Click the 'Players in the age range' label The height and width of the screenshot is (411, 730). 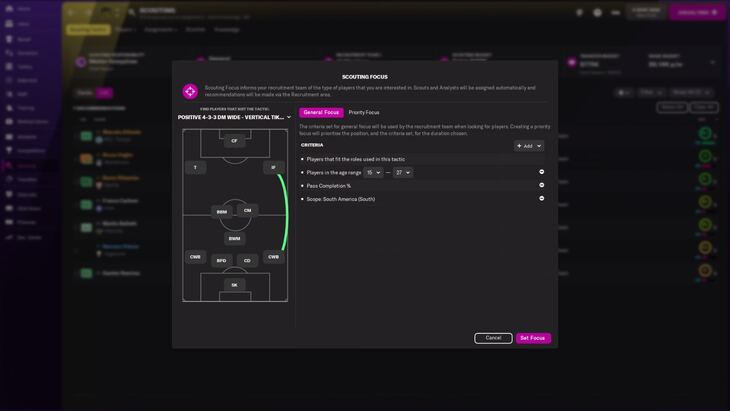pyautogui.click(x=334, y=173)
